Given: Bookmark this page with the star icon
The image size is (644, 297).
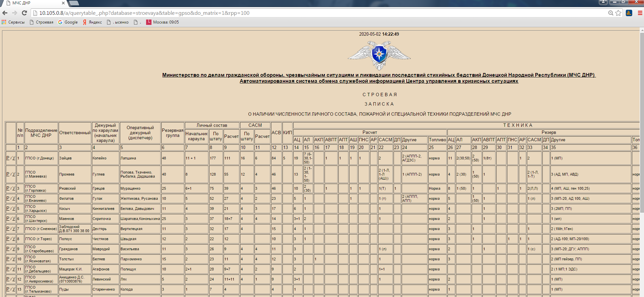Looking at the screenshot, I should point(618,13).
